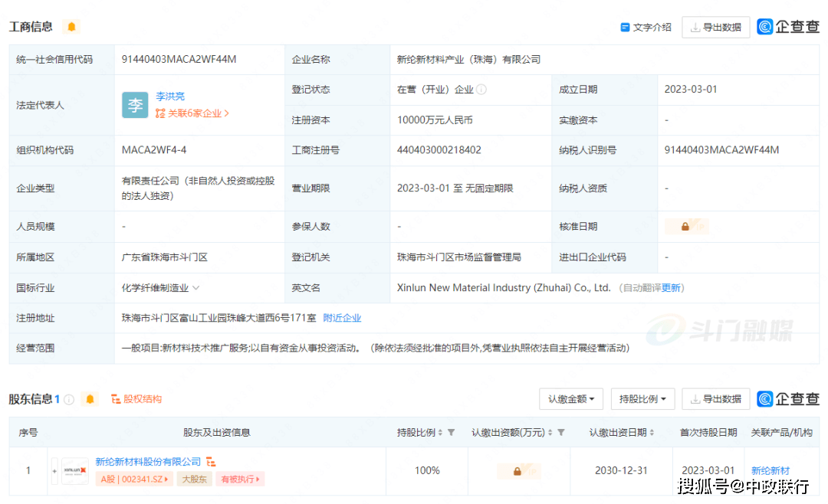This screenshot has width=828, height=504.
Task: Expand the 化学纤维制造业 industry dropdown
Action: click(195, 288)
